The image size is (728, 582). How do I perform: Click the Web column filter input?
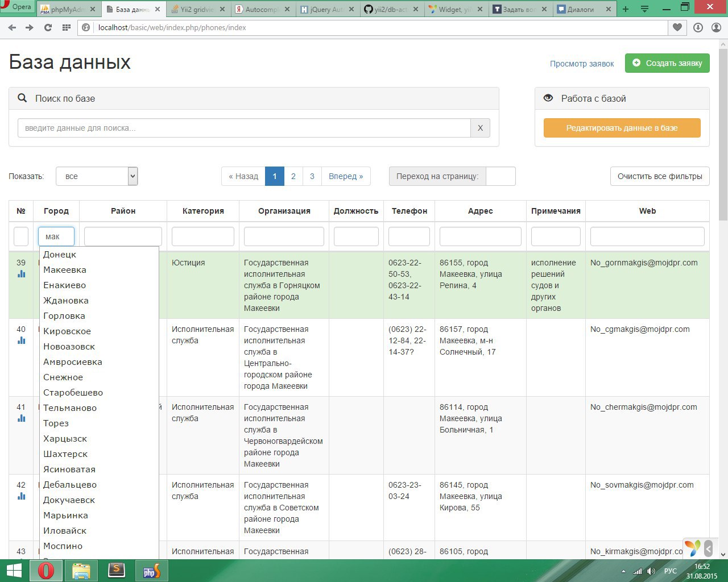[647, 236]
